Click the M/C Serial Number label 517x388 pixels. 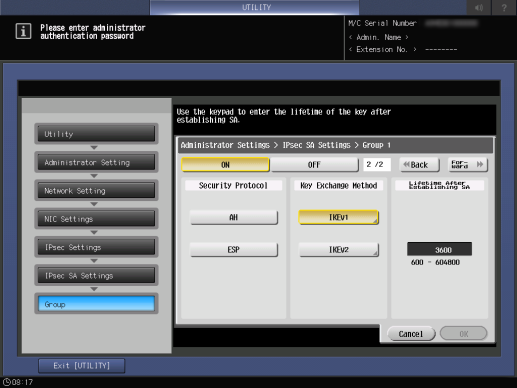click(x=382, y=23)
